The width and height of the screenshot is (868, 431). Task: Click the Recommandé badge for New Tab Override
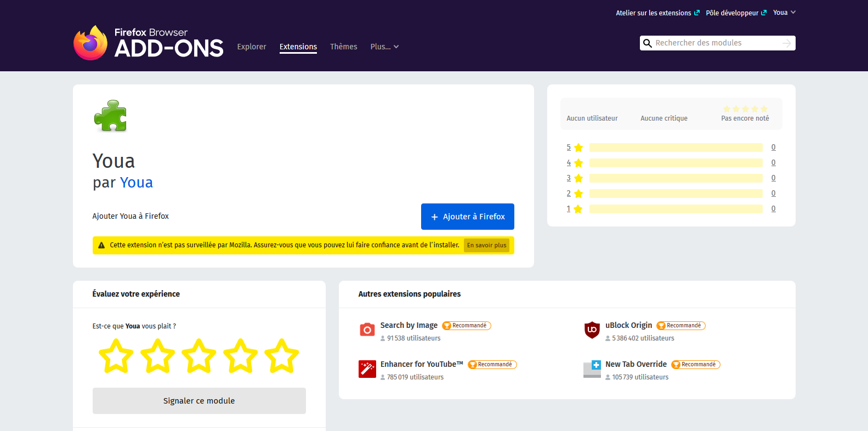(696, 365)
